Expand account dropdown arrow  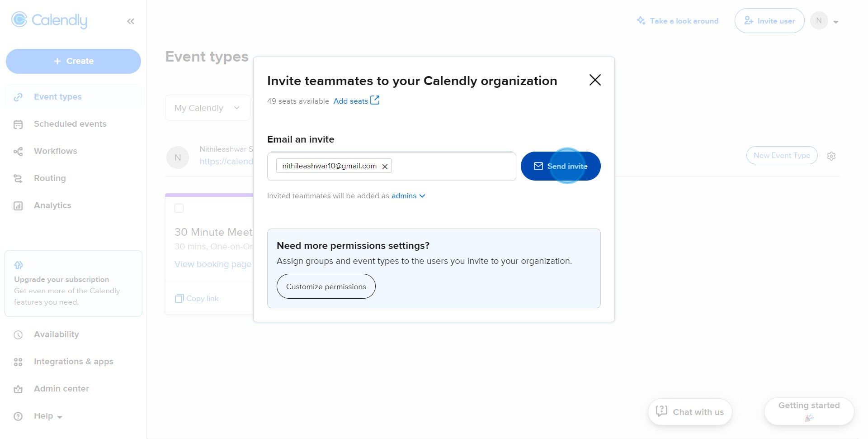836,22
